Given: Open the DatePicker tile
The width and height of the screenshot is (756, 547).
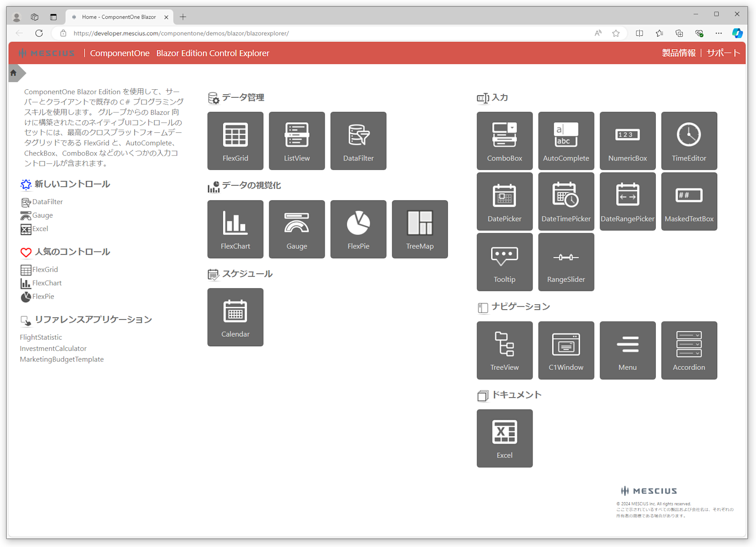Looking at the screenshot, I should [x=505, y=201].
